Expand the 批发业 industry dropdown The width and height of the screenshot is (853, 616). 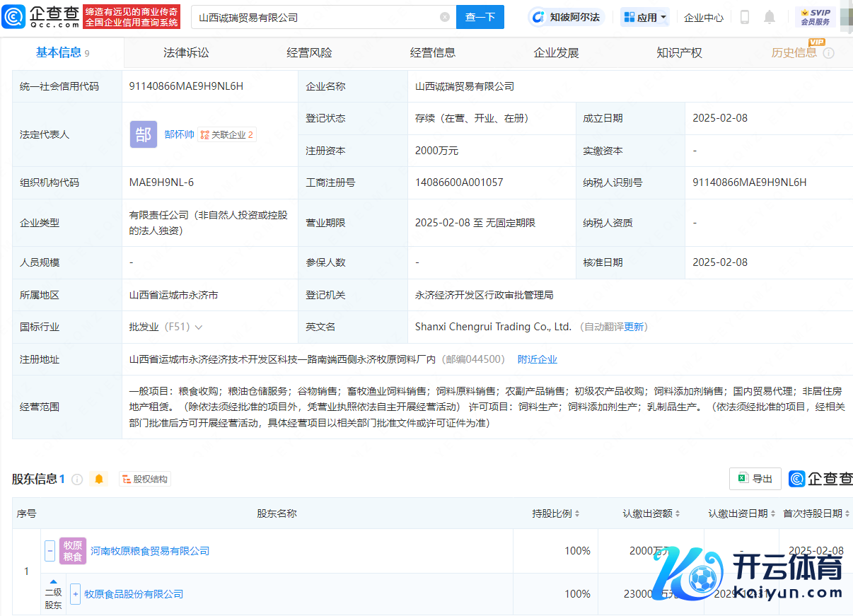click(x=199, y=327)
